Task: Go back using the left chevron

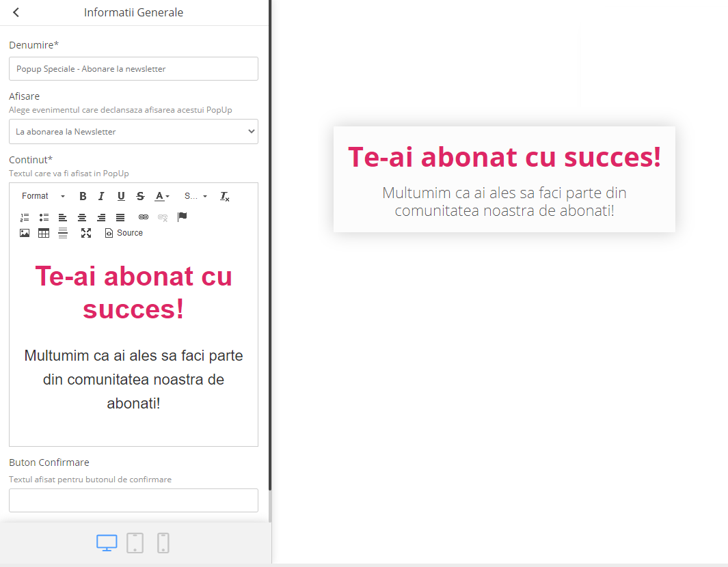Action: pyautogui.click(x=16, y=12)
